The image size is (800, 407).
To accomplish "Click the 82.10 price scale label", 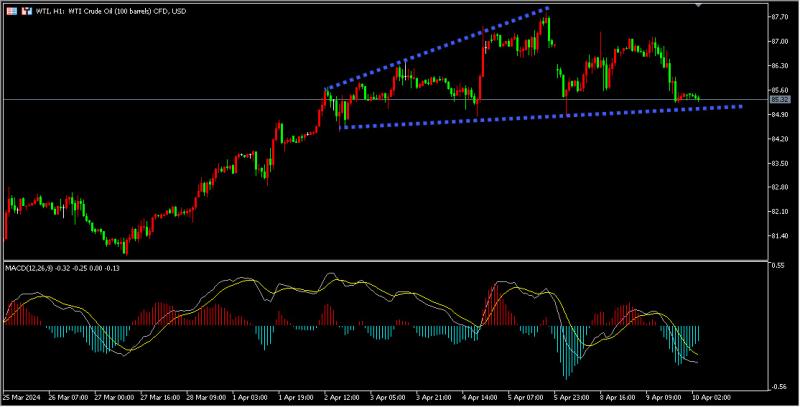I will pyautogui.click(x=780, y=211).
